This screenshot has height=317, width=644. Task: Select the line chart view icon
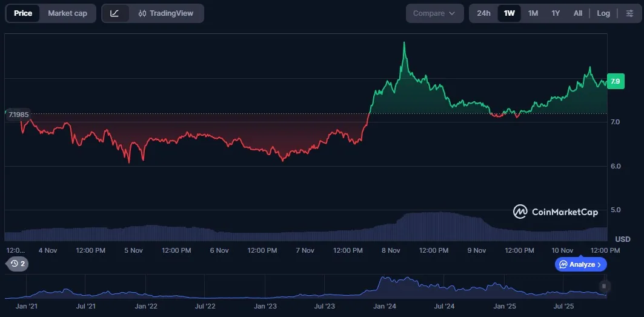(115, 13)
